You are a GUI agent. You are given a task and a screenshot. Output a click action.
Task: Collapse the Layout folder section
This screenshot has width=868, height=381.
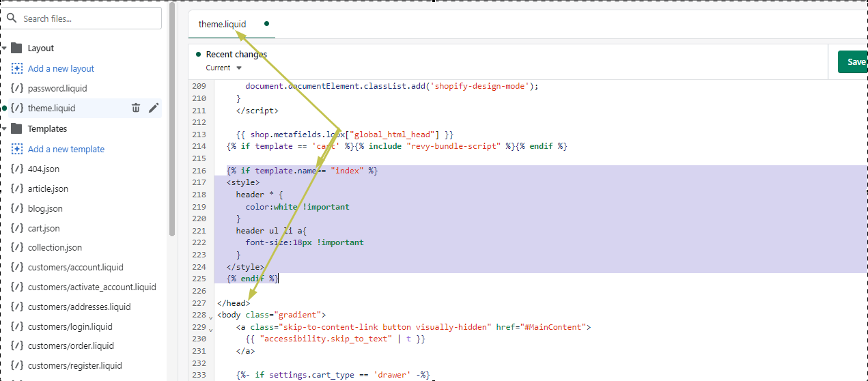click(x=4, y=48)
